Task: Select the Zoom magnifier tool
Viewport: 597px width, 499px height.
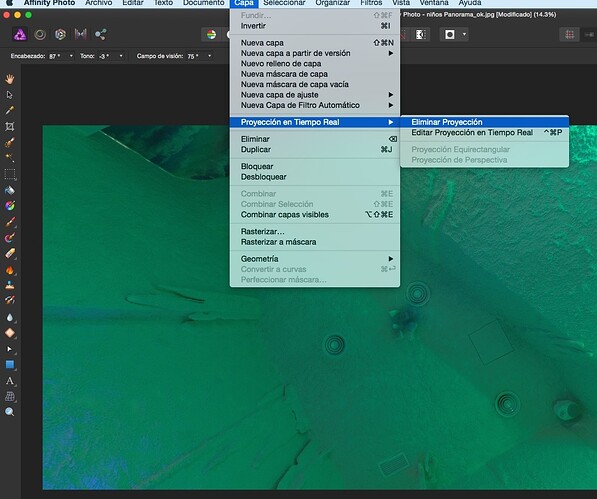Action: pyautogui.click(x=10, y=412)
